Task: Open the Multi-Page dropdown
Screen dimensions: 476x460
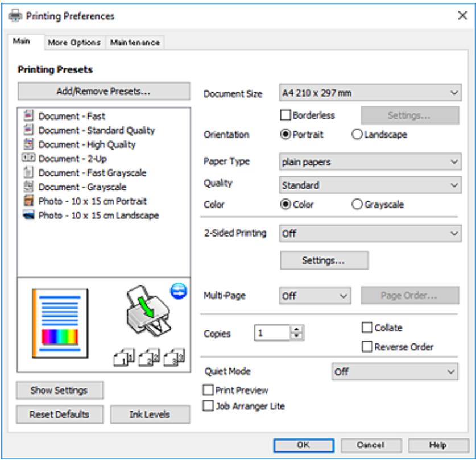Action: click(315, 296)
